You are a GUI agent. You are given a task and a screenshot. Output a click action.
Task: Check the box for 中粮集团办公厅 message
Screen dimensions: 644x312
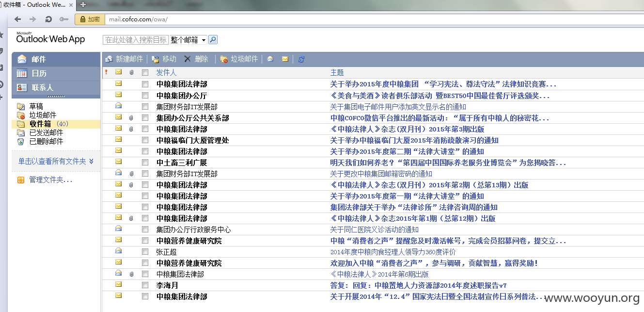click(145, 95)
